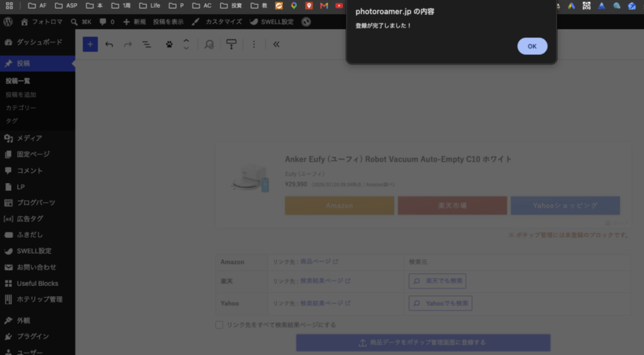Open the YouTube bookmark icon
644x355 pixels.
pos(339,6)
